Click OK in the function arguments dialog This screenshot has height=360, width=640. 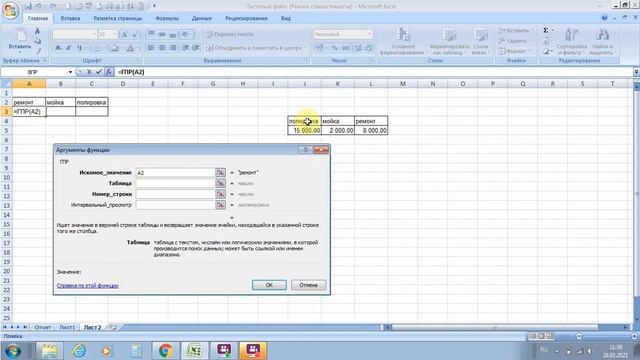click(269, 285)
